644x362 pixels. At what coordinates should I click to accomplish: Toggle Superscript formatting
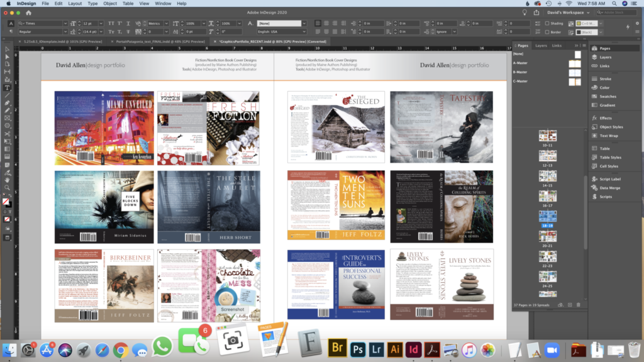[x=119, y=23]
